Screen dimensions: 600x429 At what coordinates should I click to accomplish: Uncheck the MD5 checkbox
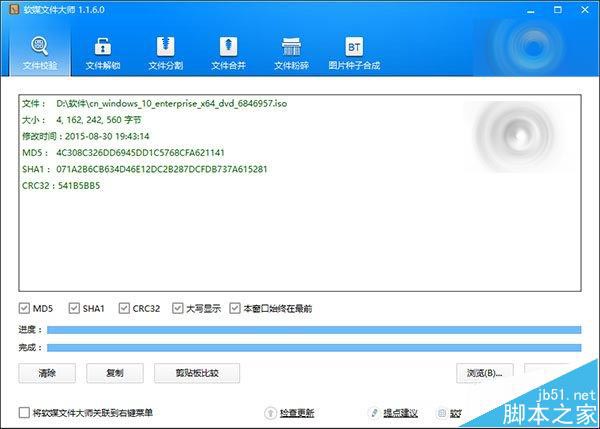25,308
